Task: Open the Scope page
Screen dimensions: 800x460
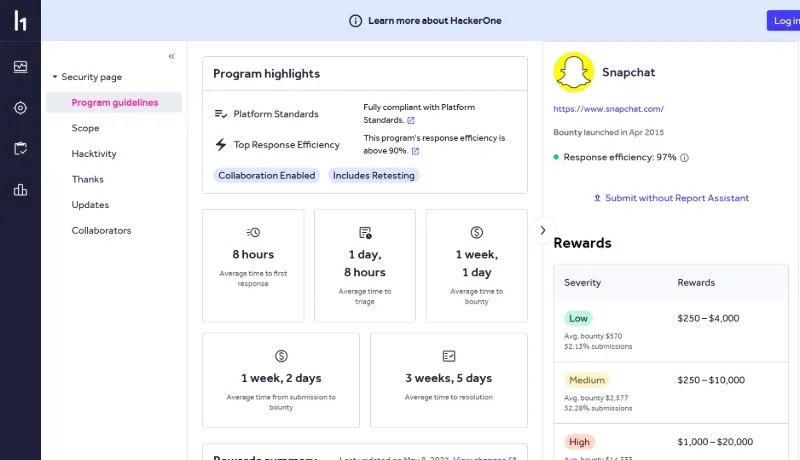Action: 85,128
